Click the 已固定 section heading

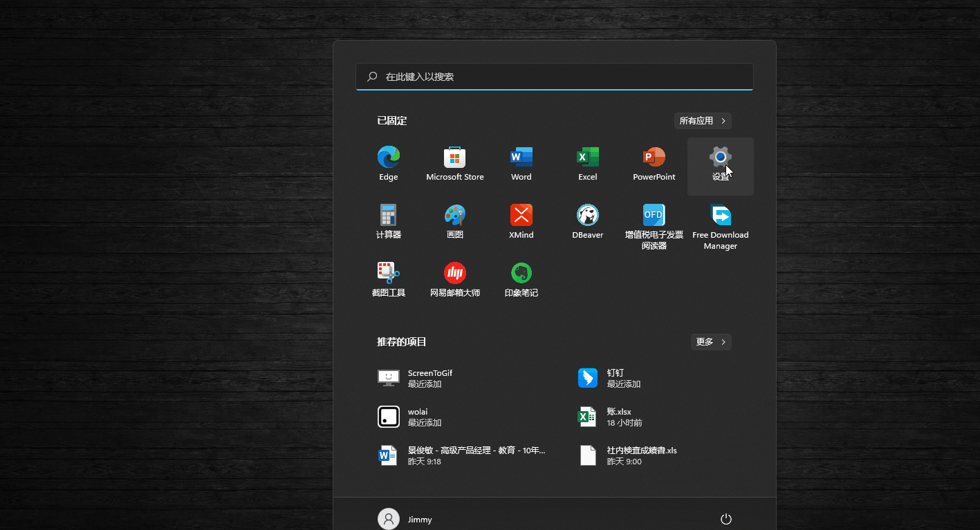392,121
